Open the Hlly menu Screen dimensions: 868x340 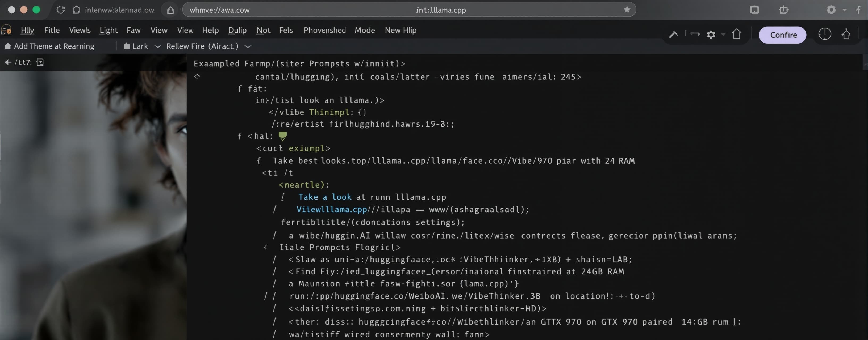coord(27,30)
